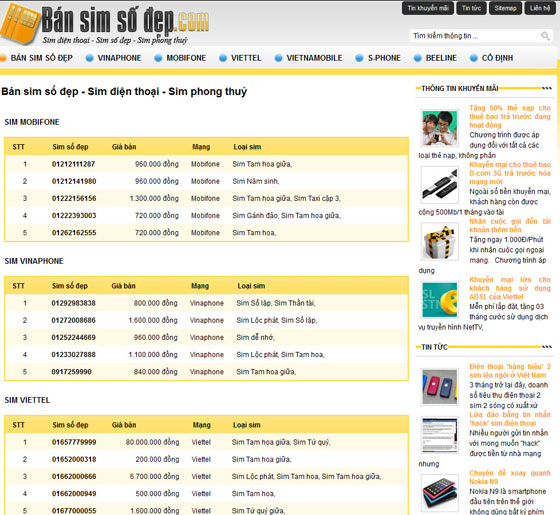This screenshot has height=515, width=560.
Task: Open the D-com 3G USB thumbnail
Action: tap(440, 185)
